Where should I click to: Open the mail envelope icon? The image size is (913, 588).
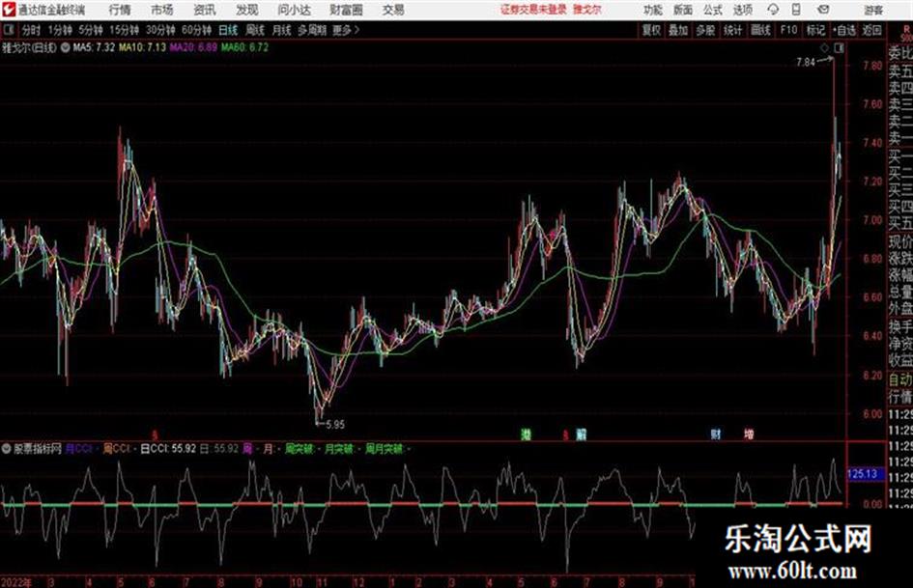tap(823, 10)
